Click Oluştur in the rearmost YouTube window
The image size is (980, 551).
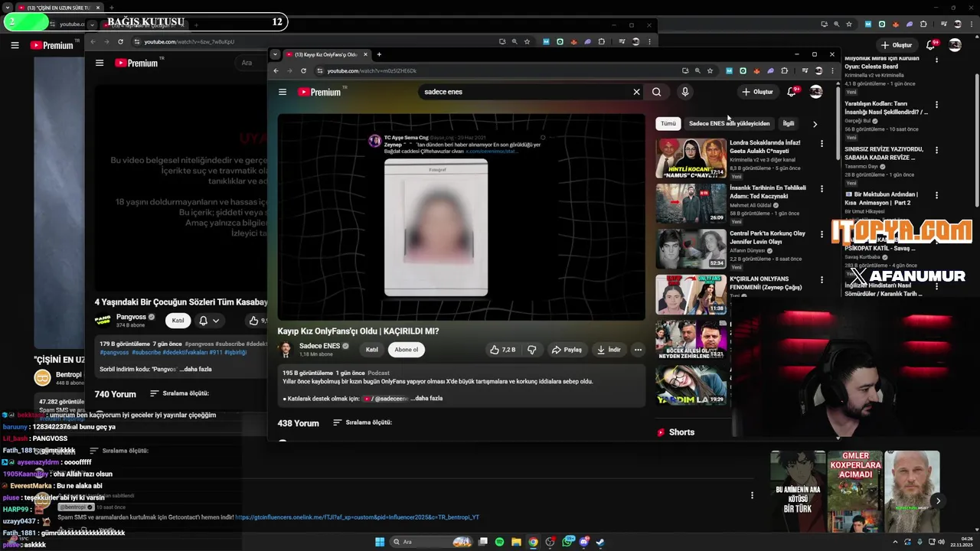pos(897,45)
